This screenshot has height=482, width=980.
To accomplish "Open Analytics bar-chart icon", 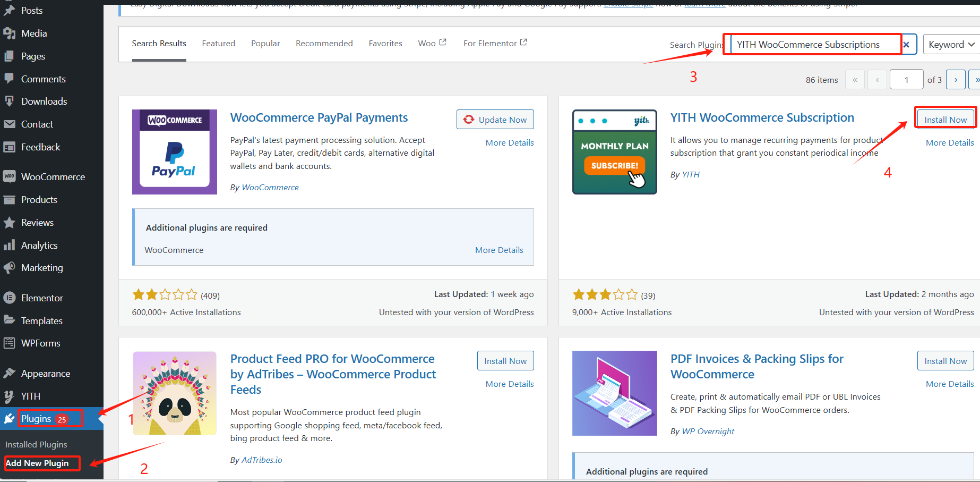I will [x=10, y=245].
